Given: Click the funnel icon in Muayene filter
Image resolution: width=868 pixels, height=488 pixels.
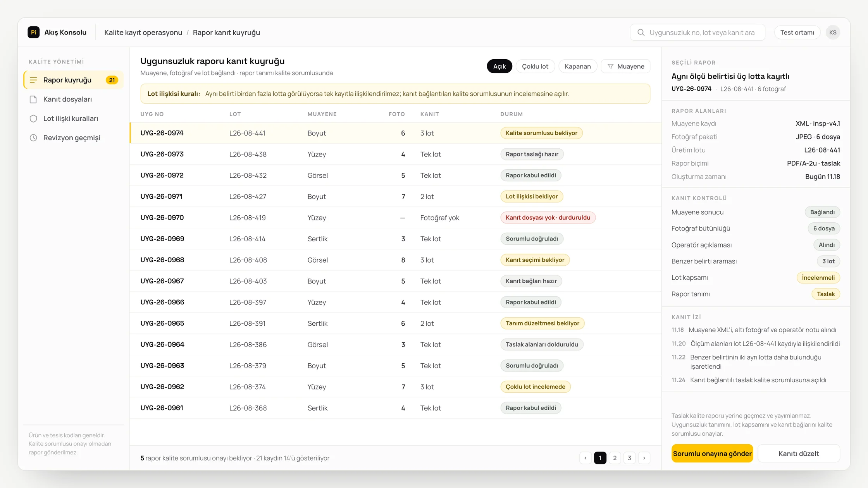Looking at the screenshot, I should click(x=611, y=66).
